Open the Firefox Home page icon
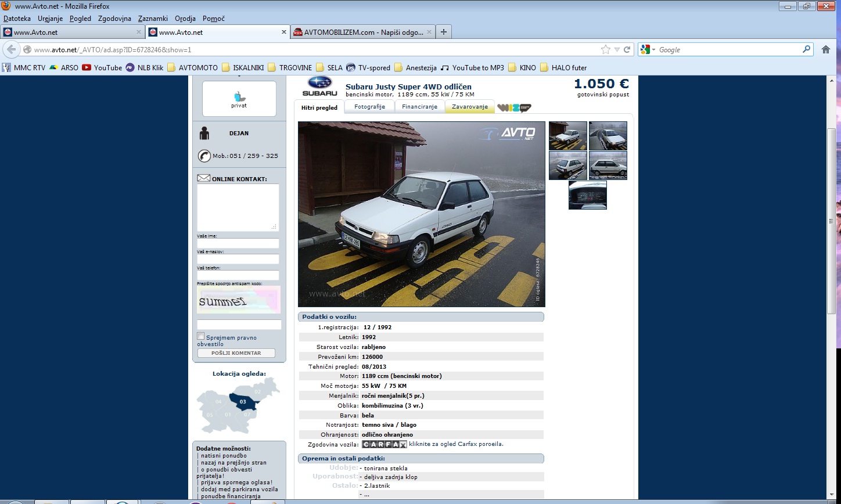Image resolution: width=841 pixels, height=504 pixels. point(825,49)
